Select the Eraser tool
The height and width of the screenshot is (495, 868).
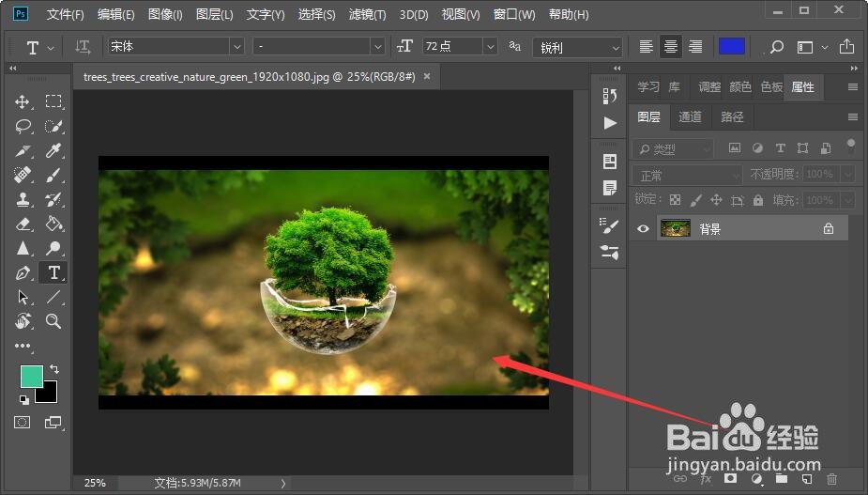[x=23, y=224]
